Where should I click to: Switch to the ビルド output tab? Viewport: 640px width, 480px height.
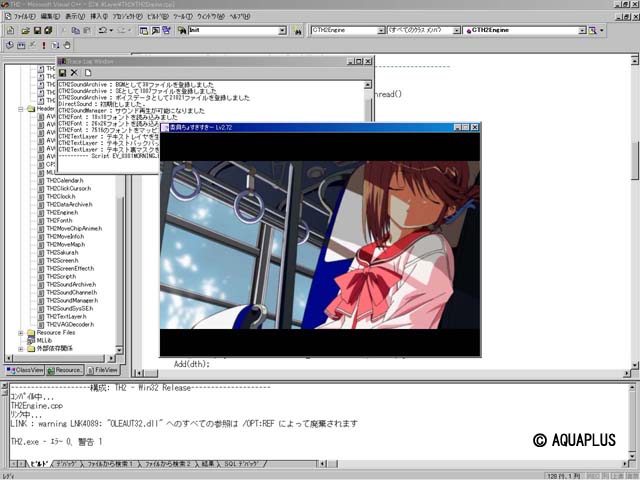click(39, 464)
